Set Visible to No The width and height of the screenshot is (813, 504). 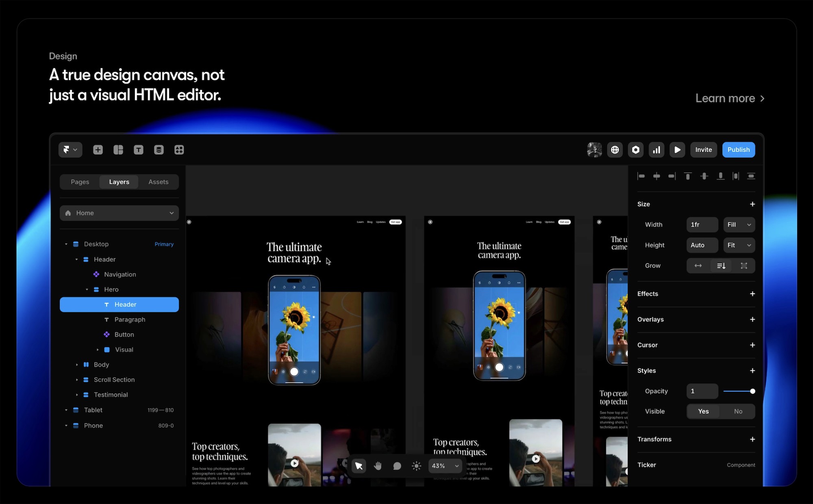(x=738, y=411)
